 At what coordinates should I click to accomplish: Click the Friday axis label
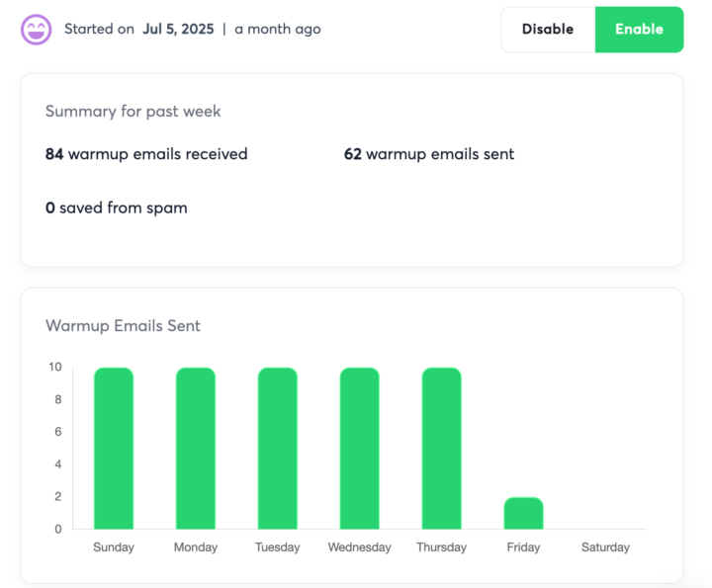(x=523, y=547)
